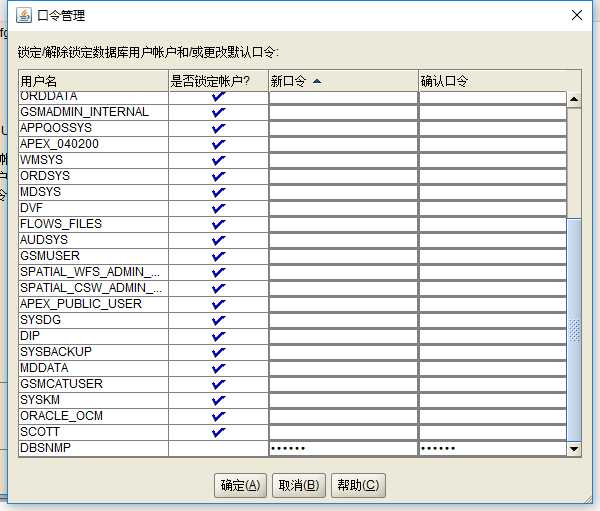
Task: Select the SYSDG username cell
Action: pyautogui.click(x=93, y=320)
